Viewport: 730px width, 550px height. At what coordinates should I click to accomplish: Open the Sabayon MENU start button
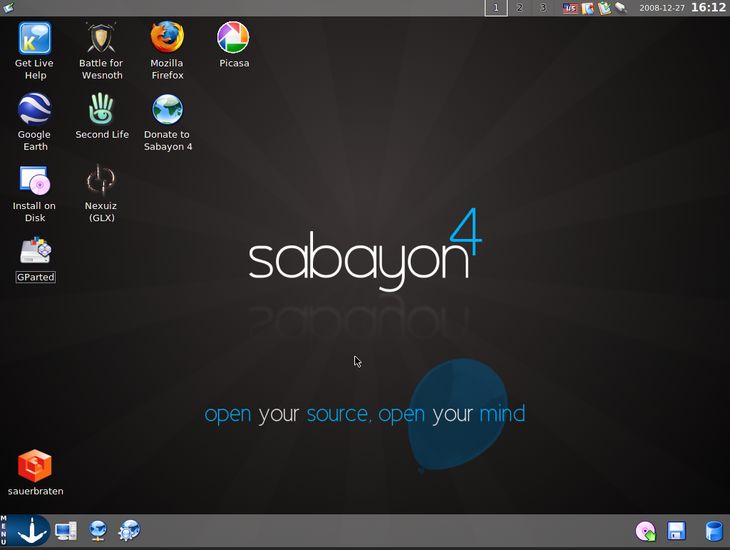[x=25, y=530]
